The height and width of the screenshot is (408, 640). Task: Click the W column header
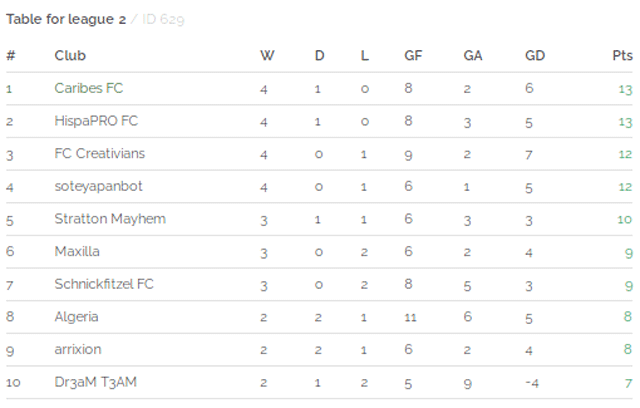(267, 55)
